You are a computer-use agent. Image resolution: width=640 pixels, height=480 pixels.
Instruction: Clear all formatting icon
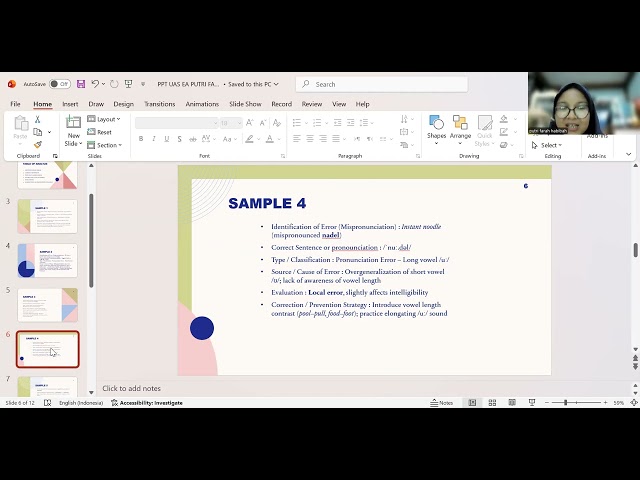pyautogui.click(x=277, y=122)
